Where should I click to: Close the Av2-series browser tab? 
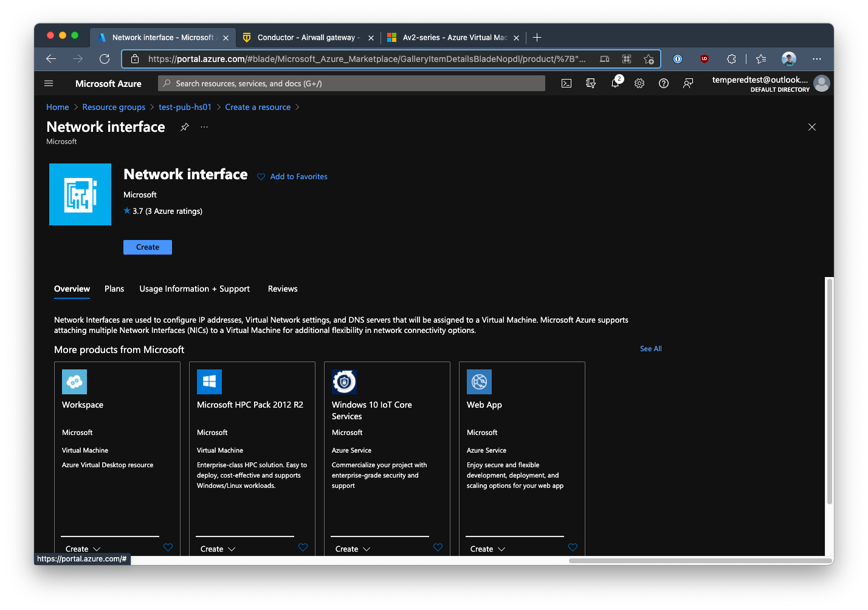[x=516, y=38]
